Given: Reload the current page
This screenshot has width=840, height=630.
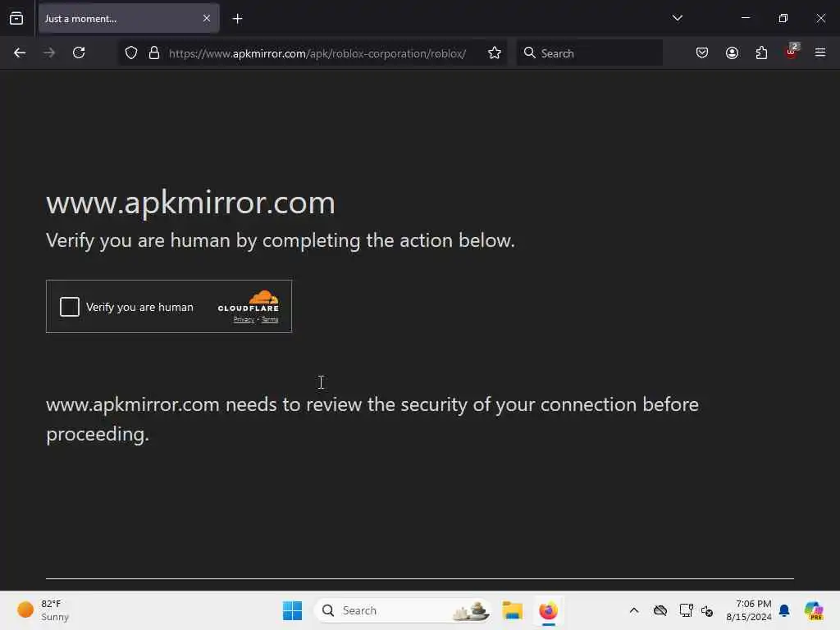Looking at the screenshot, I should pyautogui.click(x=79, y=52).
